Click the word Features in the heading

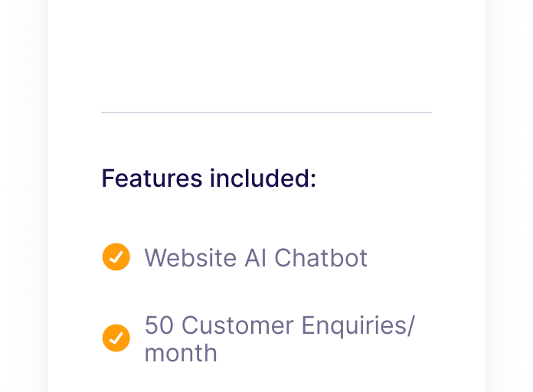pyautogui.click(x=152, y=178)
